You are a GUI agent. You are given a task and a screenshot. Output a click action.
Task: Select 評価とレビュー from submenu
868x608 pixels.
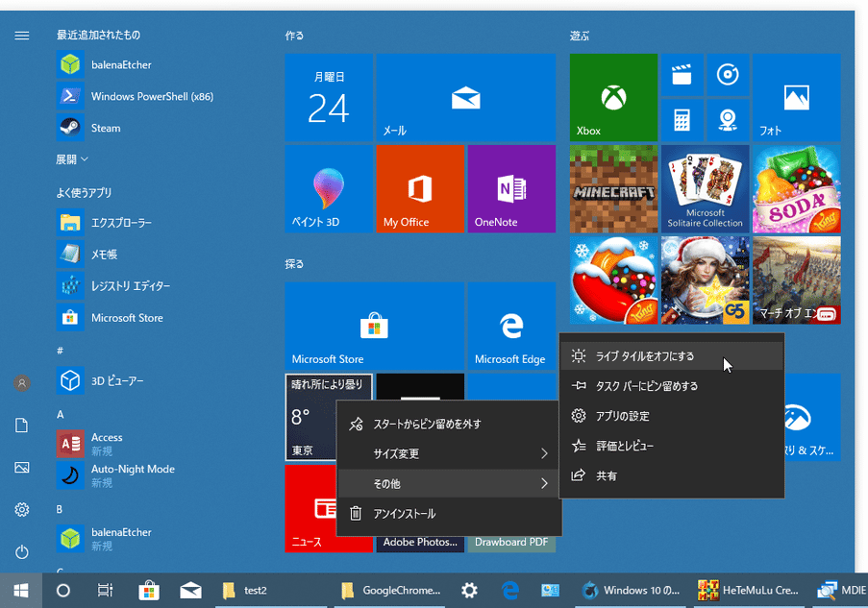point(672,446)
